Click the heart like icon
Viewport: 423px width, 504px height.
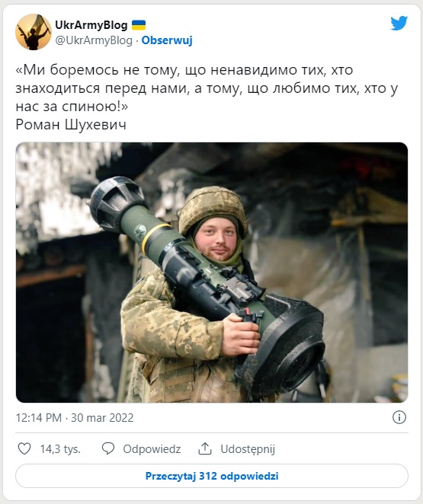24,448
